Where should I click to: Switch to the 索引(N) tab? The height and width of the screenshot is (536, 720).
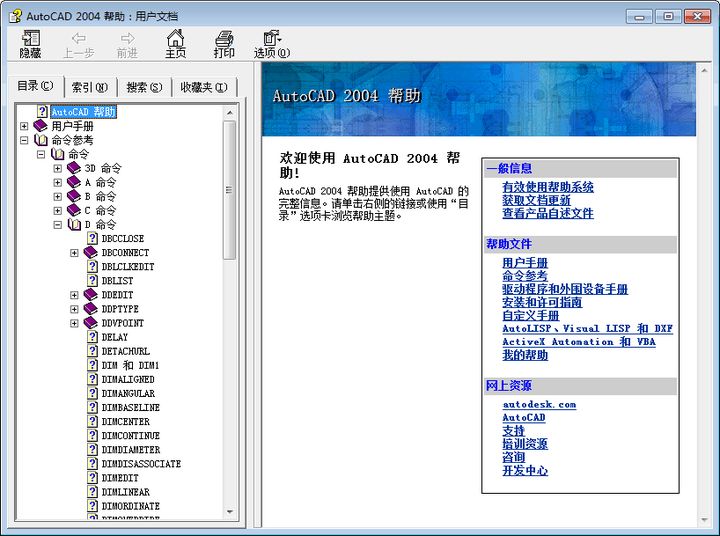click(90, 87)
